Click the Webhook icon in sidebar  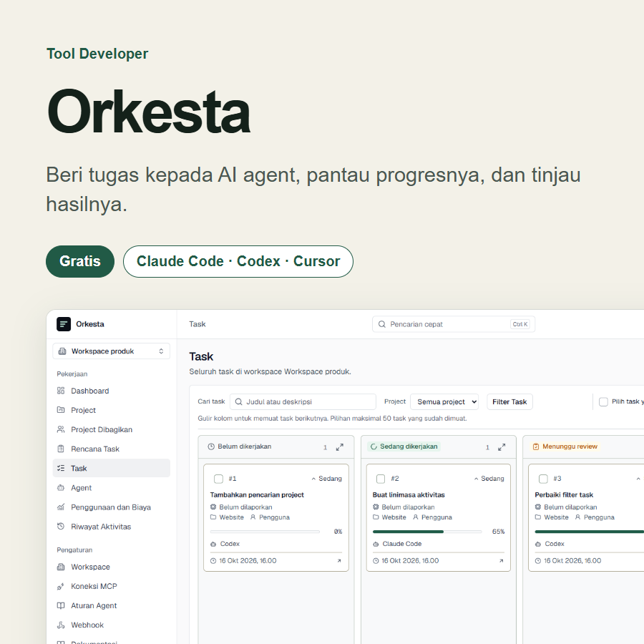point(61,625)
